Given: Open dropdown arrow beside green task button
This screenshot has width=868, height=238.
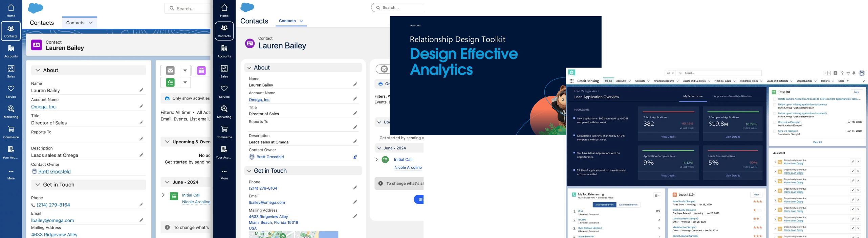Looking at the screenshot, I should click(x=185, y=82).
